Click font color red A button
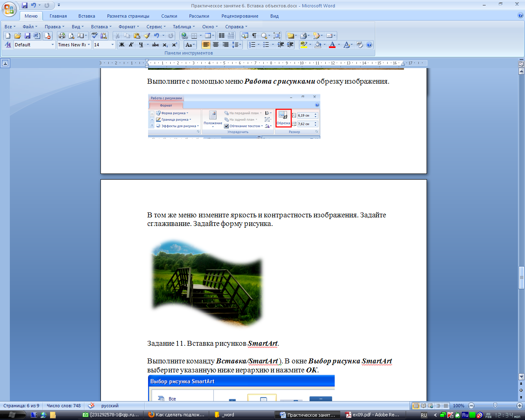 332,45
